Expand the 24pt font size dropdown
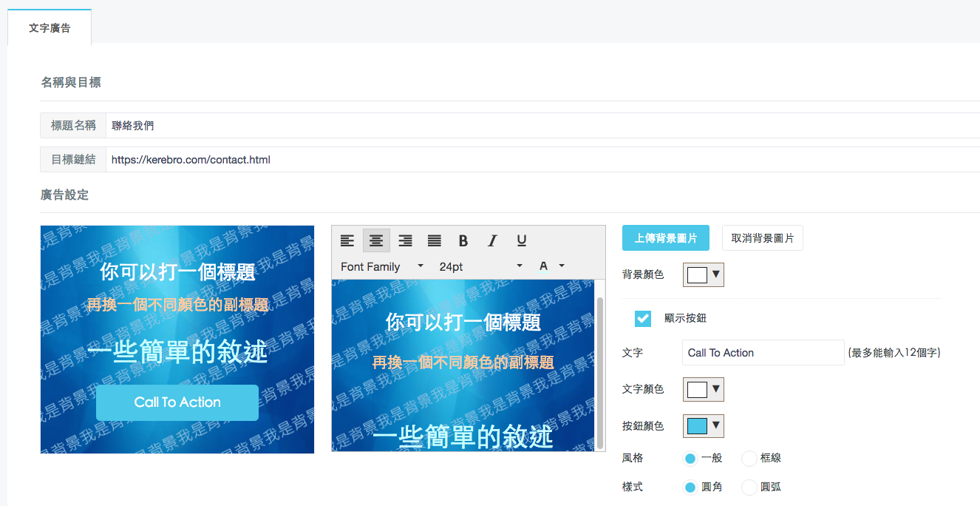The width and height of the screenshot is (980, 506). coord(480,266)
